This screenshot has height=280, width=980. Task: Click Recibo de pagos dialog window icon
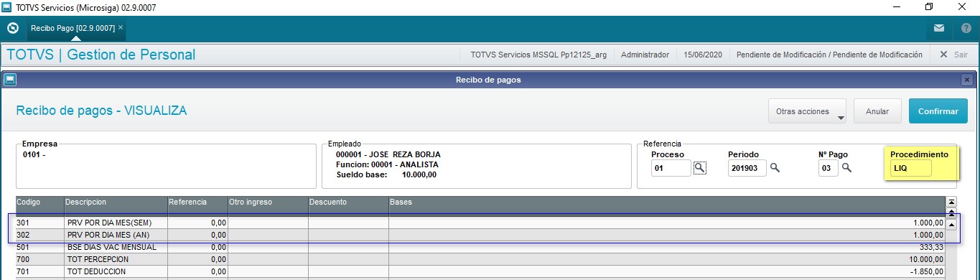click(x=9, y=80)
